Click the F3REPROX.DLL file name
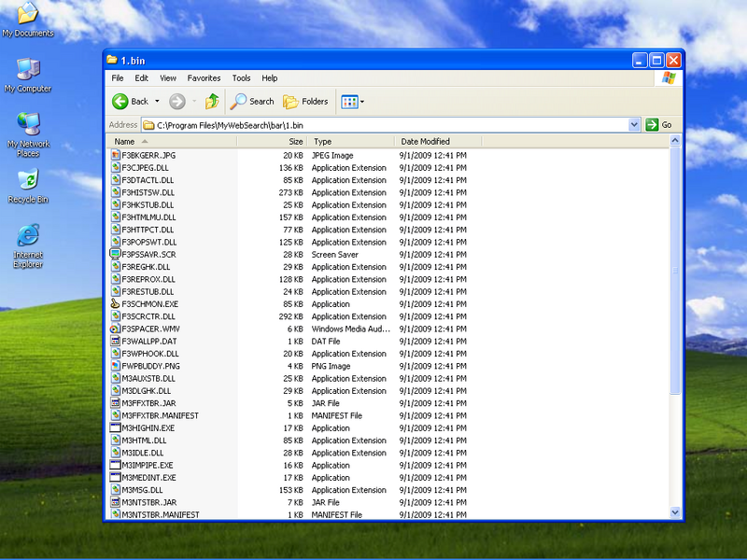747x560 pixels. (x=148, y=279)
